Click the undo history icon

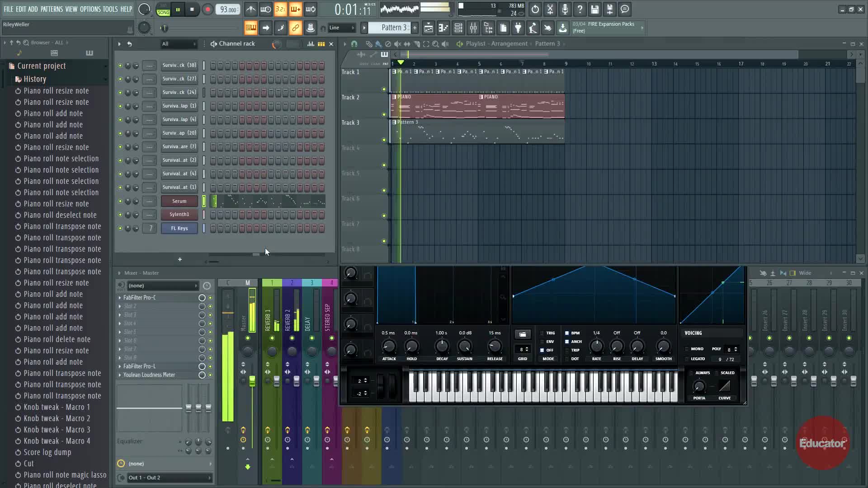coord(535,9)
